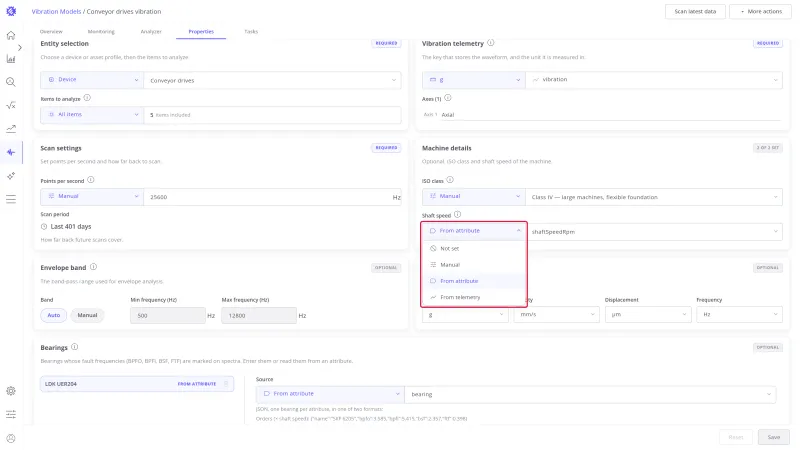Click the Items to analyze info icon
This screenshot has width=800, height=450.
click(x=87, y=98)
